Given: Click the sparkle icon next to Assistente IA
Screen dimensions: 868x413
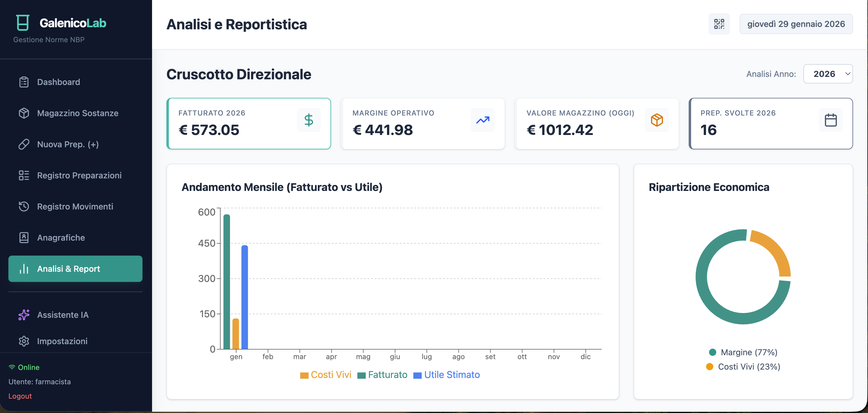Looking at the screenshot, I should point(24,315).
